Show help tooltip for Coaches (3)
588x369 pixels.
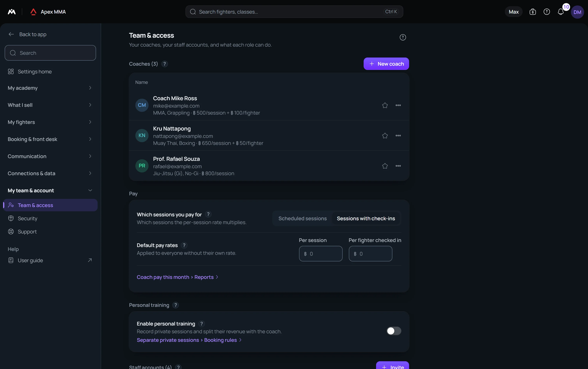pyautogui.click(x=164, y=64)
